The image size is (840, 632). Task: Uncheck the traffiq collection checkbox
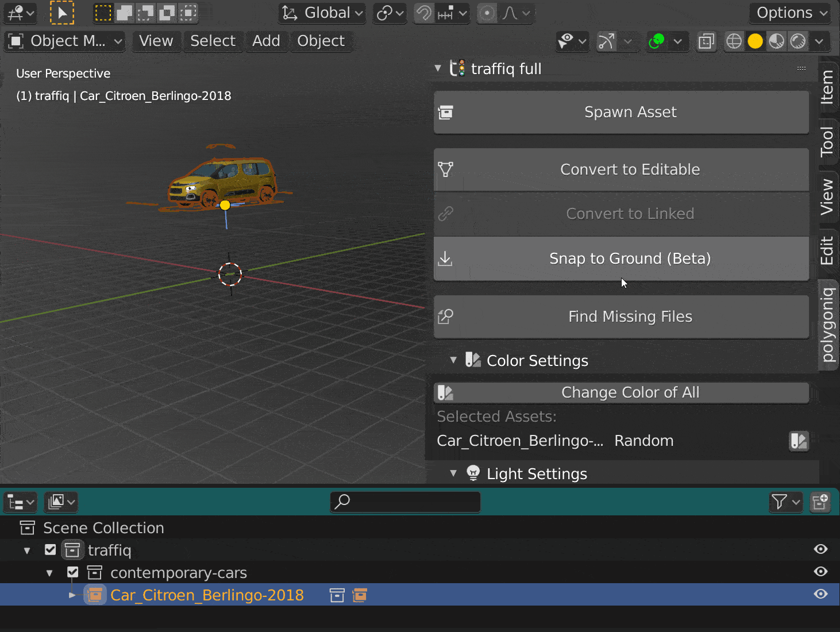coord(51,550)
